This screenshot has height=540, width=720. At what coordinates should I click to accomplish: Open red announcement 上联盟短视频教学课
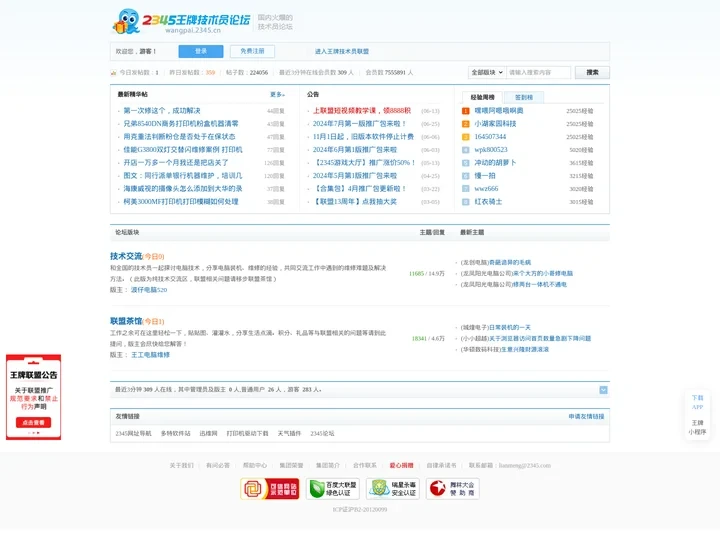(362, 111)
